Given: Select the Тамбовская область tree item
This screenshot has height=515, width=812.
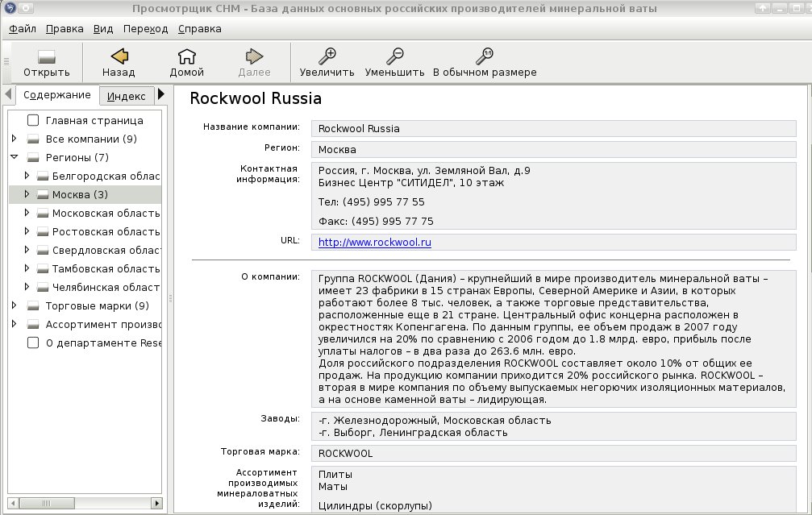Looking at the screenshot, I should pyautogui.click(x=106, y=268).
